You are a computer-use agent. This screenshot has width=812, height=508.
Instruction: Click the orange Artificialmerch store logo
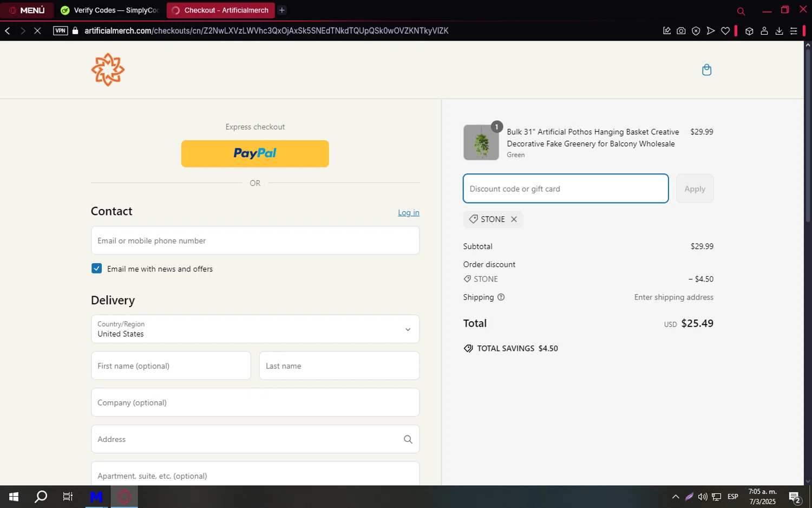tap(108, 69)
